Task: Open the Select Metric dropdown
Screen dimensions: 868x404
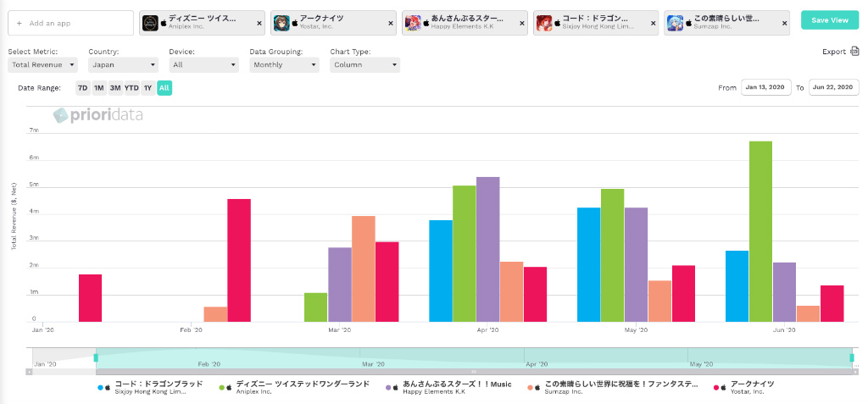Action: (42, 64)
